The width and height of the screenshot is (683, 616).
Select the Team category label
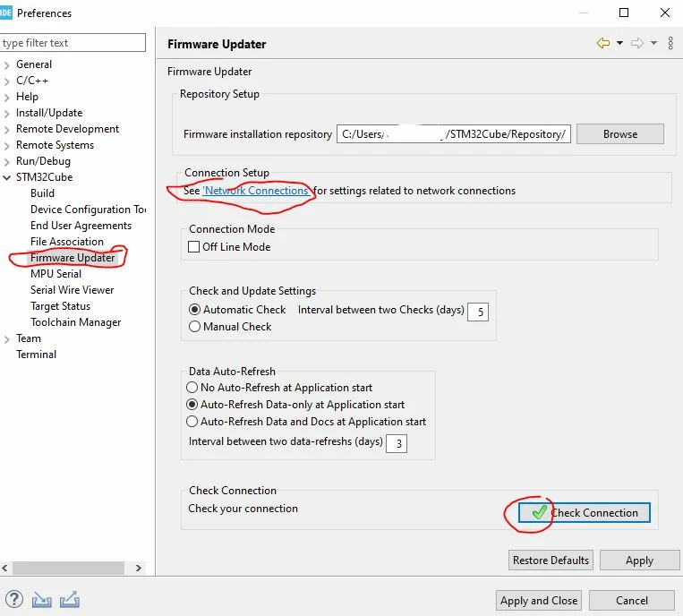point(29,338)
